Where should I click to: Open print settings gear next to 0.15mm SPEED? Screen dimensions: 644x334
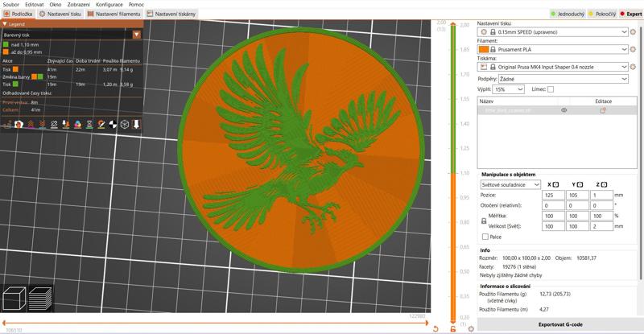(633, 31)
